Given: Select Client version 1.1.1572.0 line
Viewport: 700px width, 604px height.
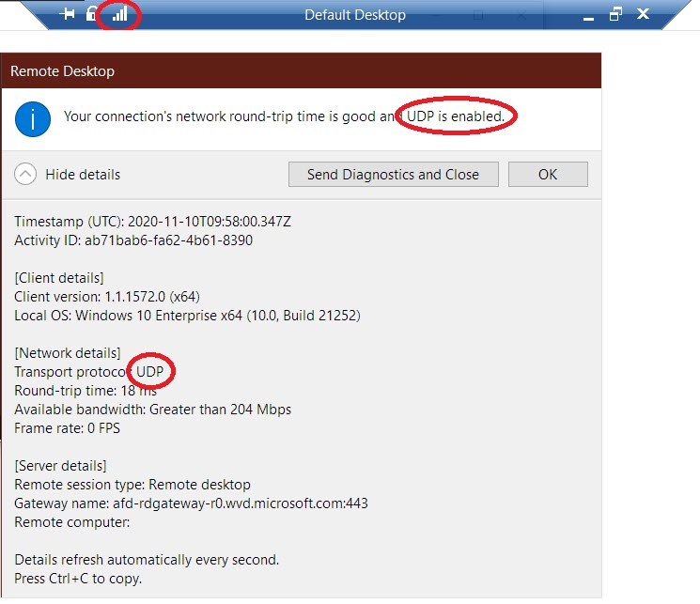Looking at the screenshot, I should 107,297.
